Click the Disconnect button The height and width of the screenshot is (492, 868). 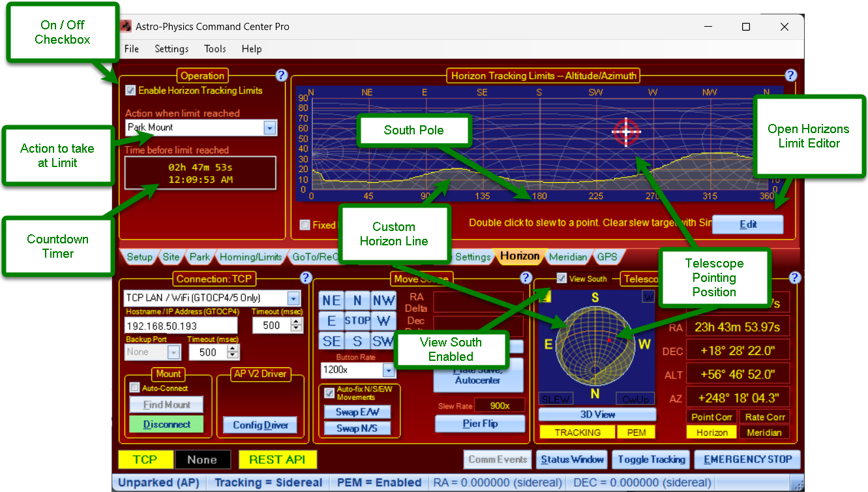click(x=166, y=424)
